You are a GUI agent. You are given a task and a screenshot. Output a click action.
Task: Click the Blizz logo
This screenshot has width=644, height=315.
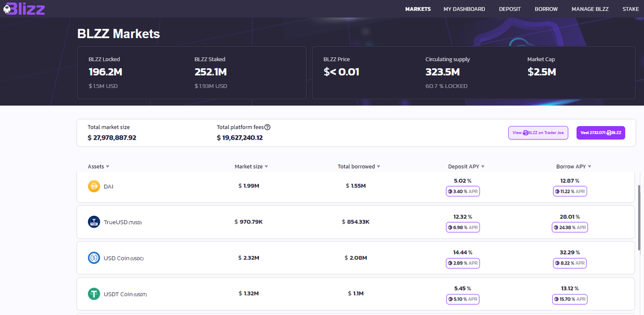24,9
